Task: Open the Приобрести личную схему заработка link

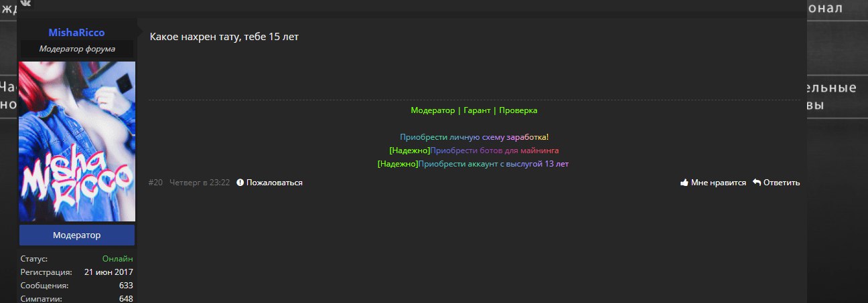Action: pos(474,137)
